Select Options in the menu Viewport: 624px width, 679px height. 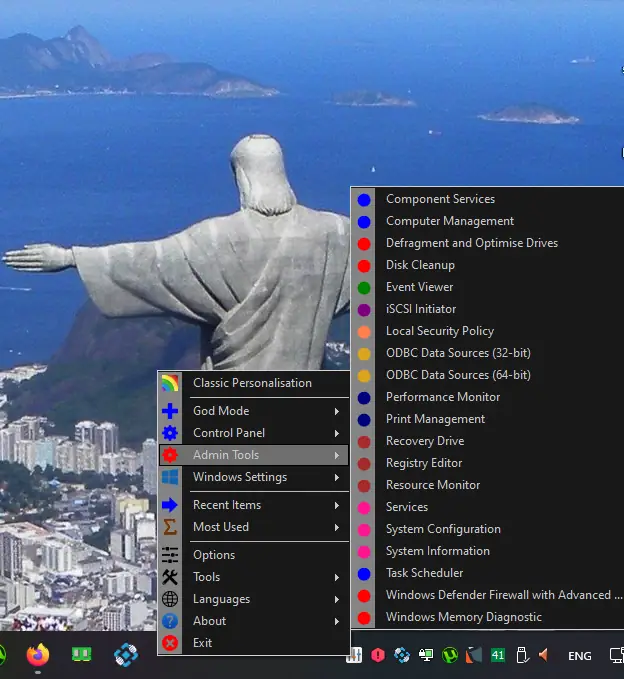click(x=253, y=555)
